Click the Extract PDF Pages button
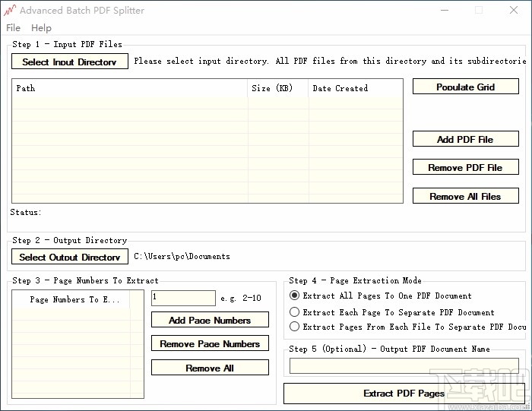Screen dimensions: 532x411 404,394
